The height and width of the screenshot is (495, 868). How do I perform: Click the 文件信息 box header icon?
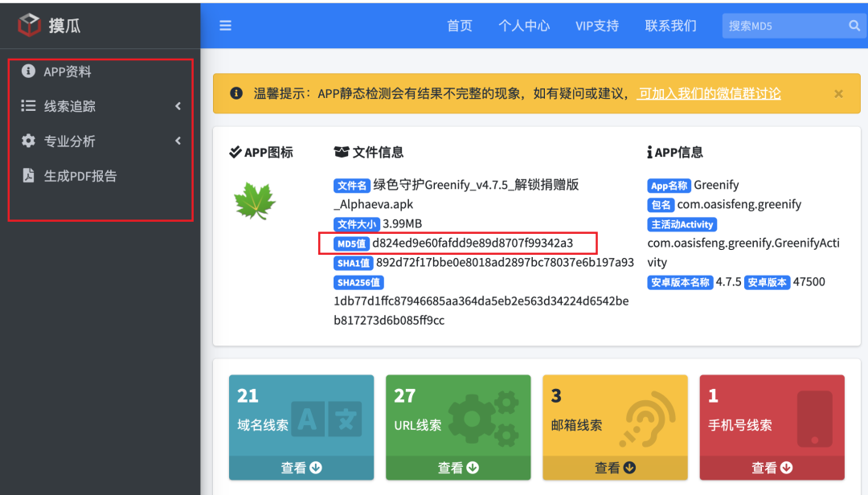(x=342, y=152)
